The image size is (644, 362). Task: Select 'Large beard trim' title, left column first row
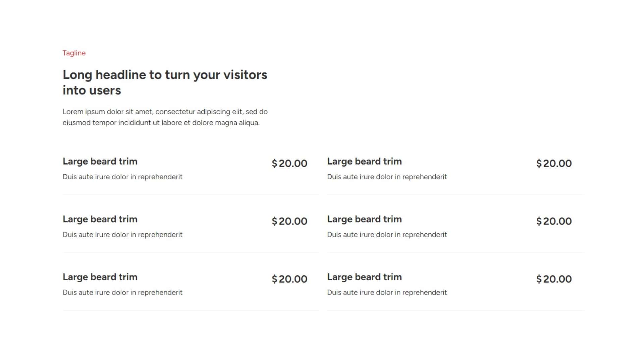pos(100,161)
